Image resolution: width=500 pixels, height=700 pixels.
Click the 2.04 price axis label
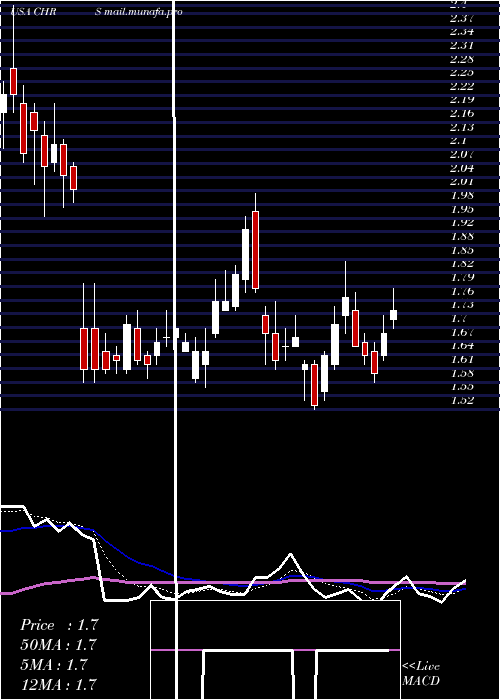pos(462,168)
